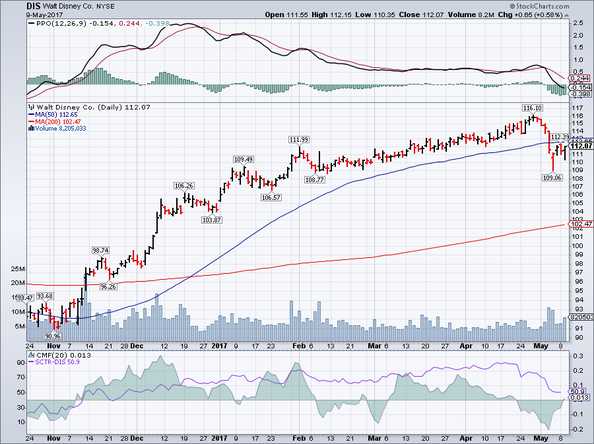The image size is (594, 444).
Task: Click the Walt Disney Co. (Daily) 112.07 legend
Action: (93, 108)
